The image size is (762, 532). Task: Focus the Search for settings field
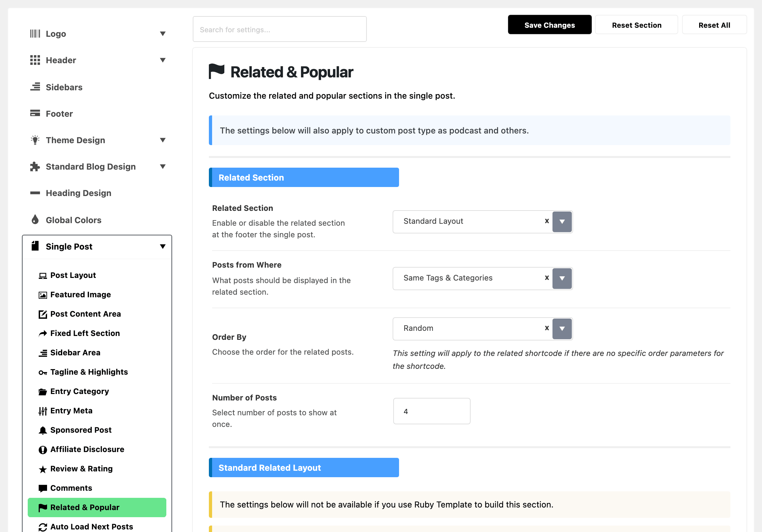tap(279, 29)
